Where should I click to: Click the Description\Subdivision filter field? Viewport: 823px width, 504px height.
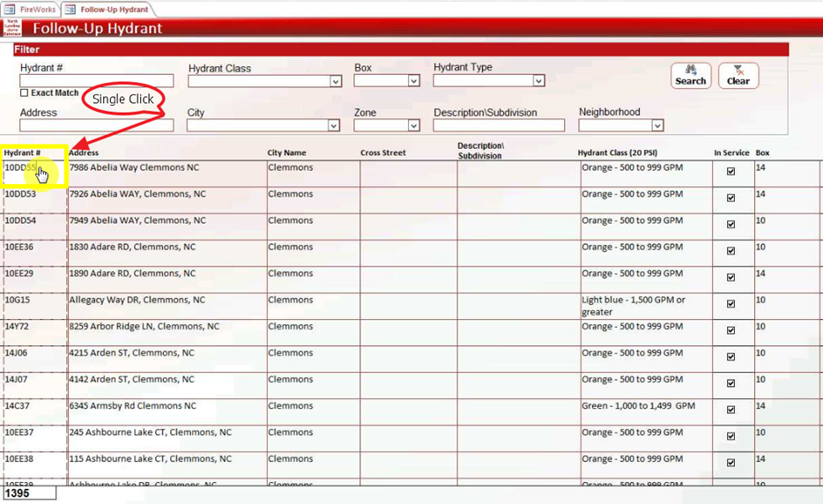(499, 125)
